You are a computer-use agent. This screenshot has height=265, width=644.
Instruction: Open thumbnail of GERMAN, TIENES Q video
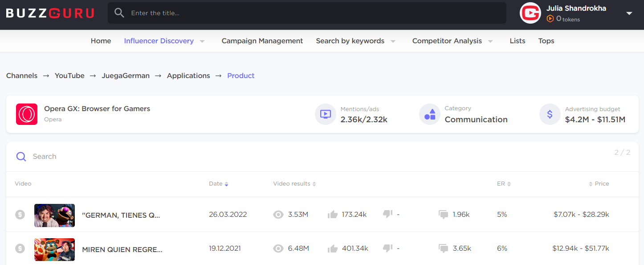tap(54, 215)
